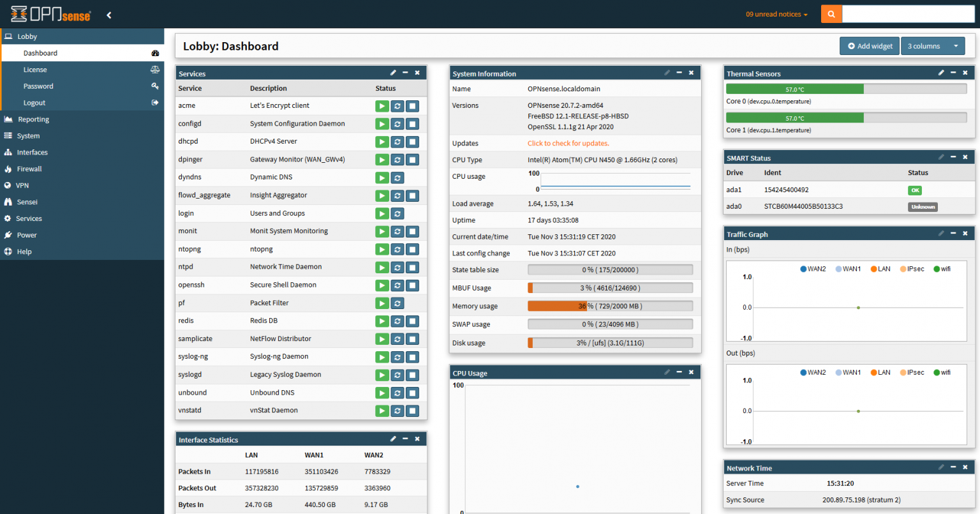
Task: Start the dyndns service
Action: click(382, 178)
